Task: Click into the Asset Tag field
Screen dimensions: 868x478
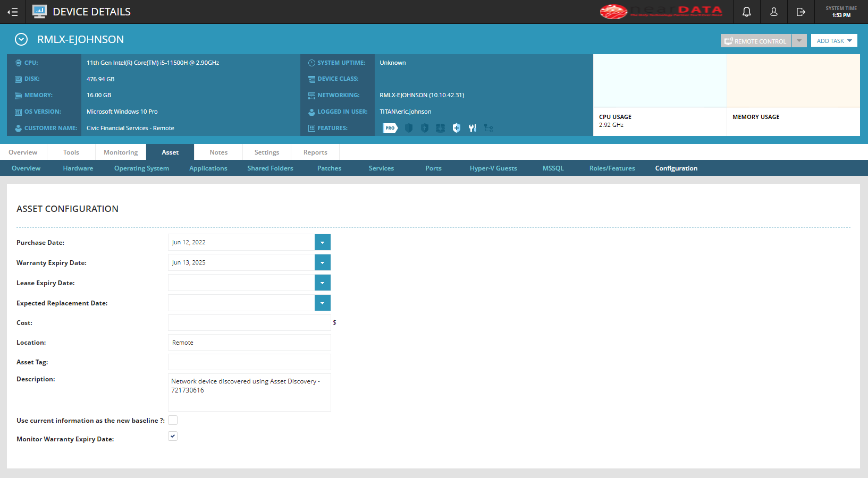Action: [x=249, y=362]
